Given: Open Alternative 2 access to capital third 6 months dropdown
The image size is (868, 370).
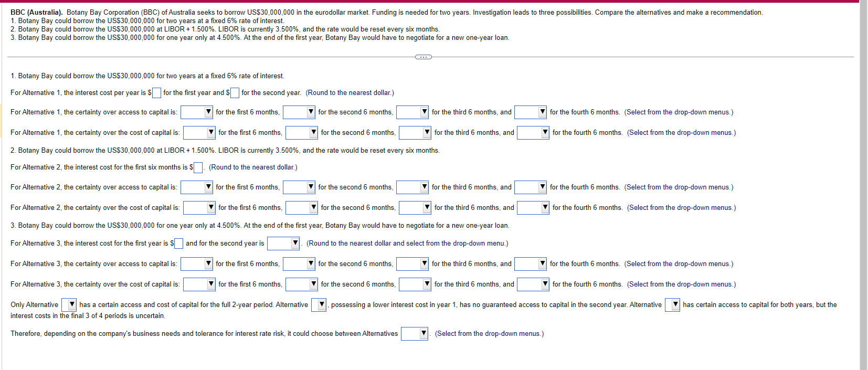Looking at the screenshot, I should [412, 187].
